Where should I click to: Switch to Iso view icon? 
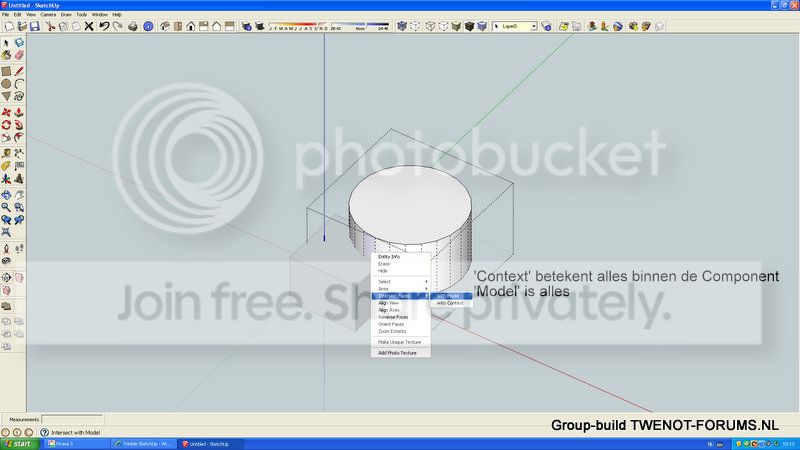tap(165, 26)
